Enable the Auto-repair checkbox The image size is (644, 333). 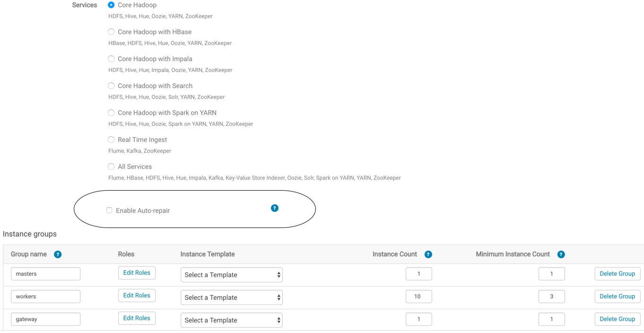click(109, 210)
